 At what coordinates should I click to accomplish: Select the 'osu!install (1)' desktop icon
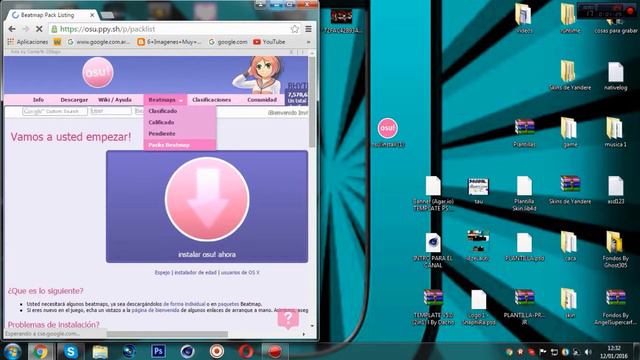coord(387,133)
